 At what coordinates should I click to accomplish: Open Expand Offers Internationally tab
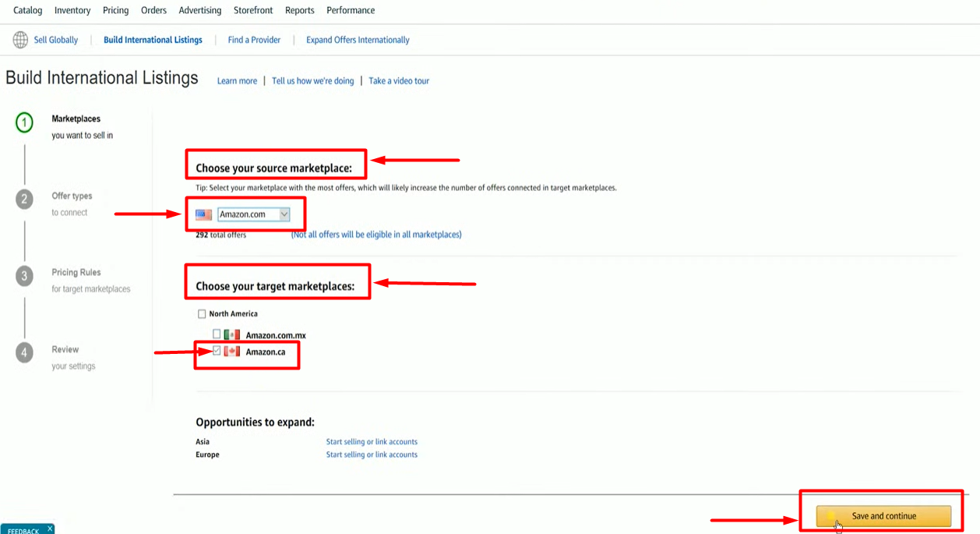coord(358,40)
